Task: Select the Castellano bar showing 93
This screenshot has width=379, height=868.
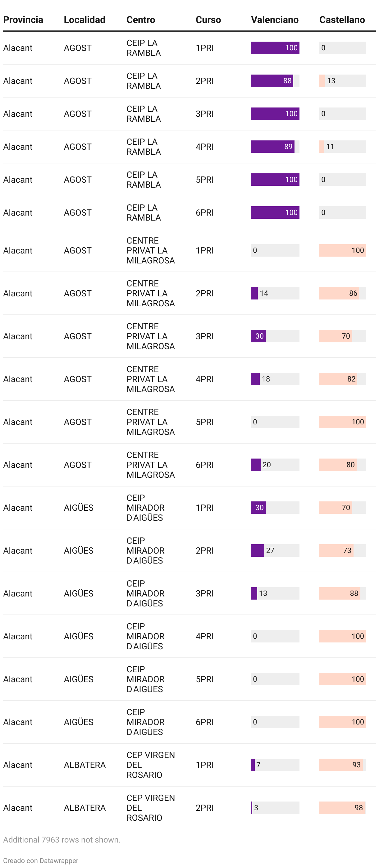Action: pos(340,765)
